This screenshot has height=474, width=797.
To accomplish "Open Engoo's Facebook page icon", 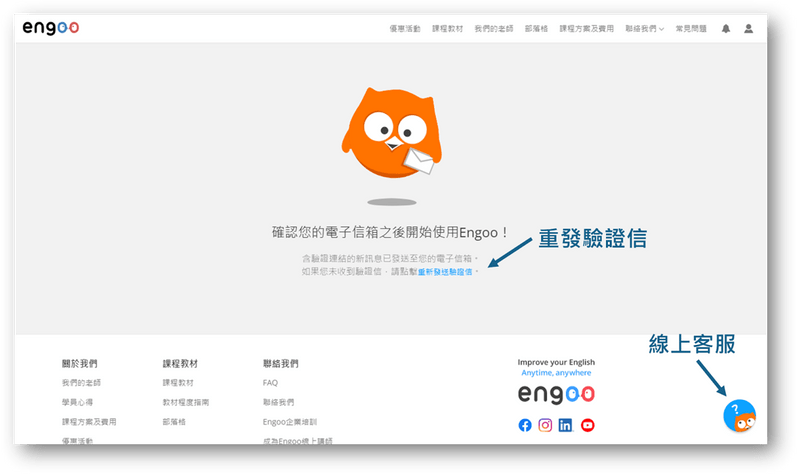I will click(525, 425).
